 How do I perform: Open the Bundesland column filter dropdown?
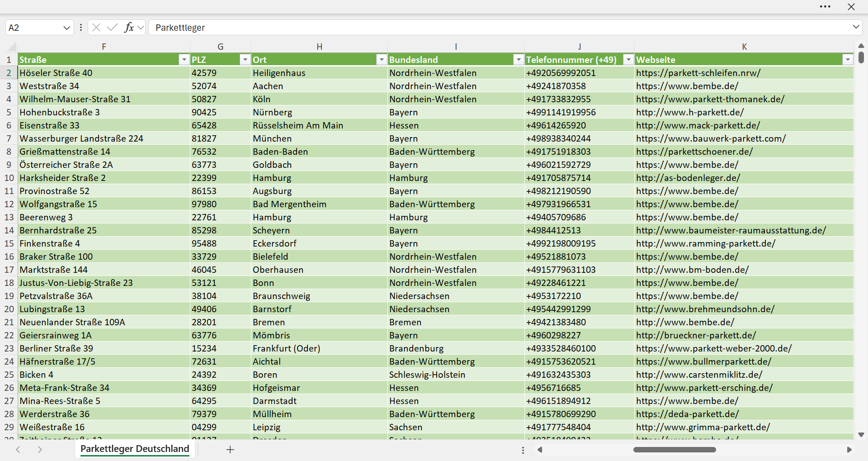519,60
